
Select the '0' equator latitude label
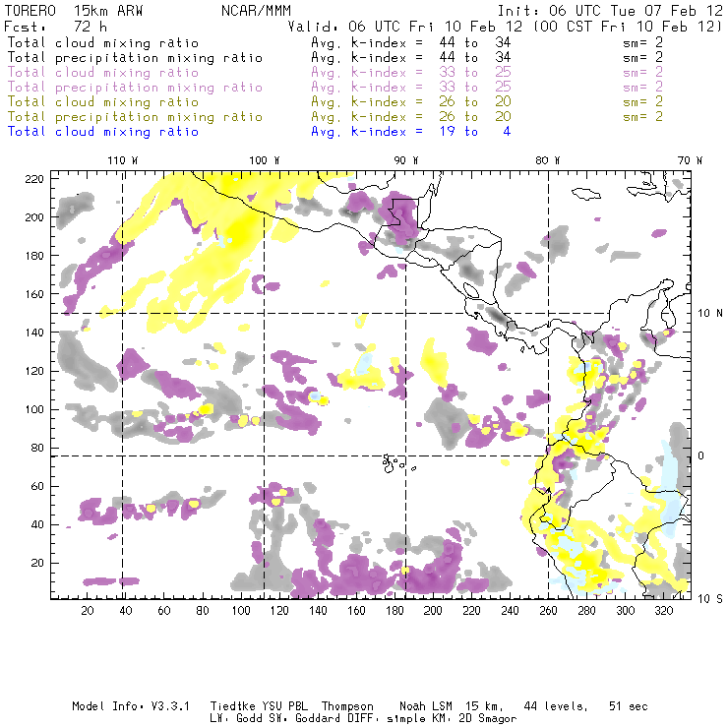[701, 455]
